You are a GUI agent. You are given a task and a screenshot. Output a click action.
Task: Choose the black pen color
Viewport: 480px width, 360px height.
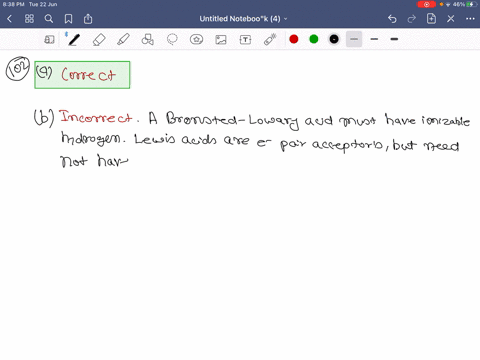click(x=334, y=39)
